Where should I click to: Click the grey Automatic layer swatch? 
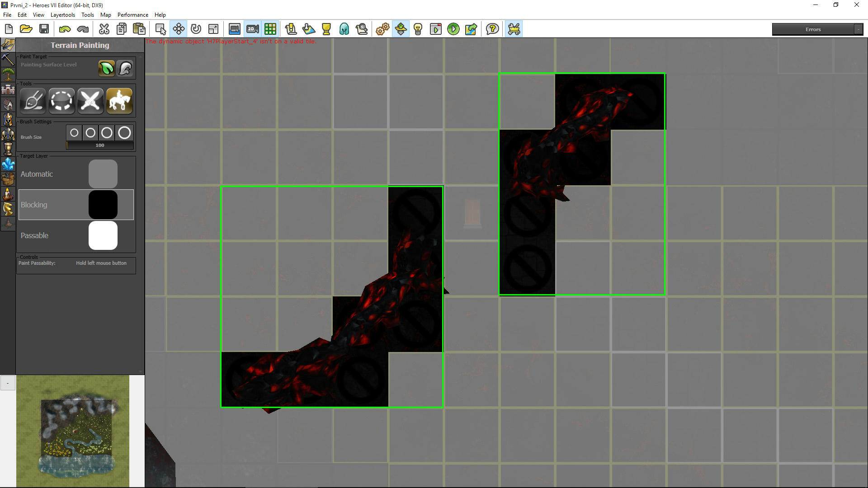pos(103,174)
